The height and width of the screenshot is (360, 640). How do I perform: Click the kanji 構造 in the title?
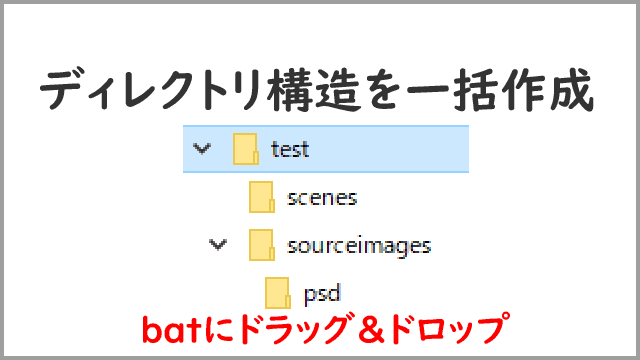314,90
